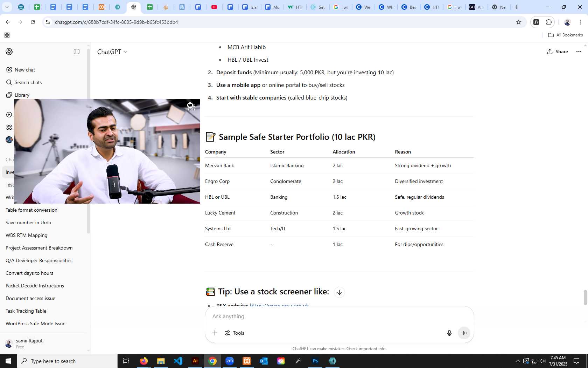Open the browser Extensions puzzle icon
588x368 pixels.
pos(549,22)
